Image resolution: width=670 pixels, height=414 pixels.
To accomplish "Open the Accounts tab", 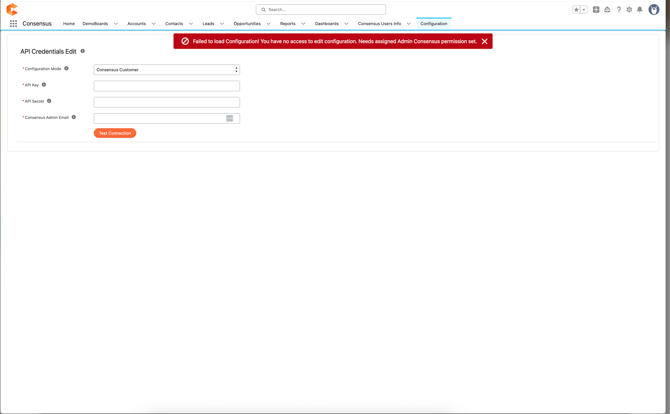I will pos(136,23).
